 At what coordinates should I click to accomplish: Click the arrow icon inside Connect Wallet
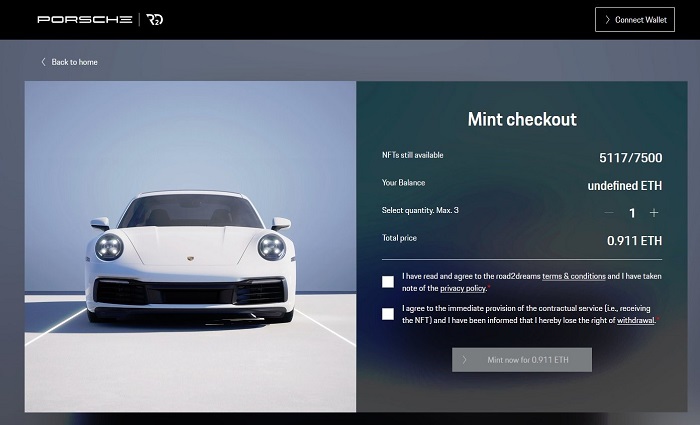(608, 20)
